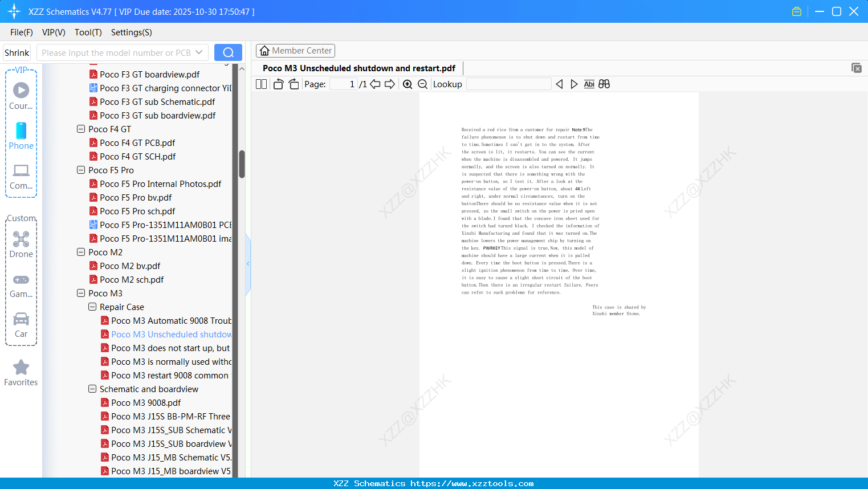The width and height of the screenshot is (868, 489).
Task: Open Poco M3 does not start up file
Action: click(x=165, y=348)
